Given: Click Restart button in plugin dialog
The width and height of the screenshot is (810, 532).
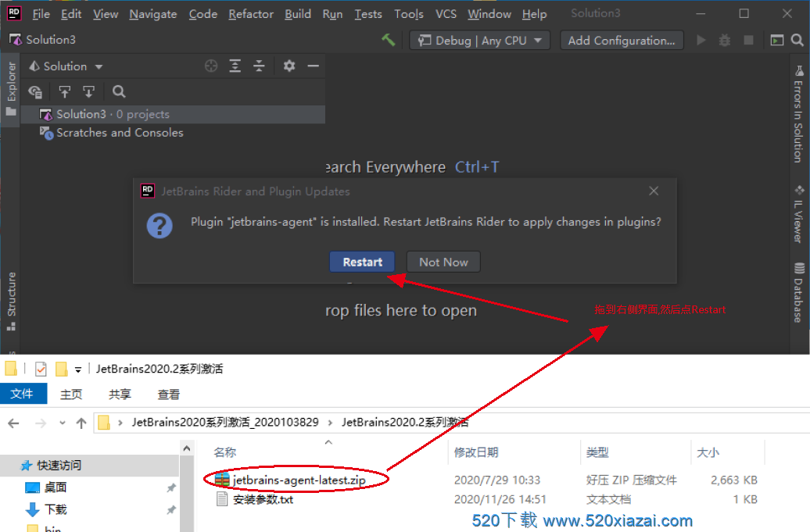Looking at the screenshot, I should click(x=362, y=262).
